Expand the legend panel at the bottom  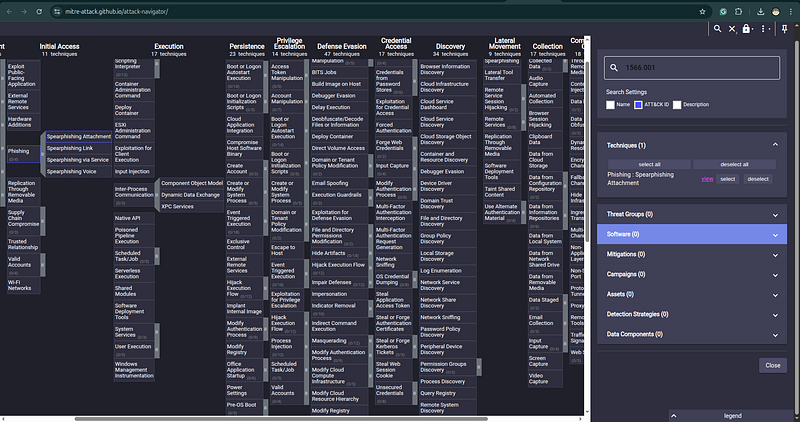point(733,416)
